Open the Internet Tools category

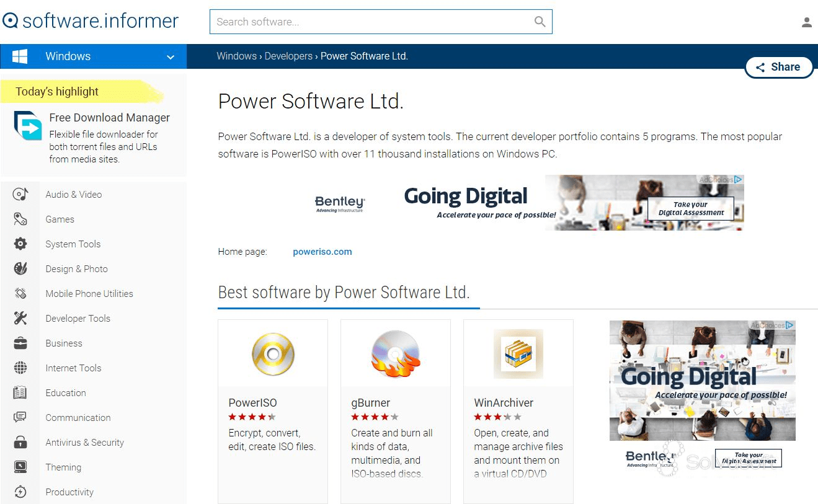coord(73,368)
